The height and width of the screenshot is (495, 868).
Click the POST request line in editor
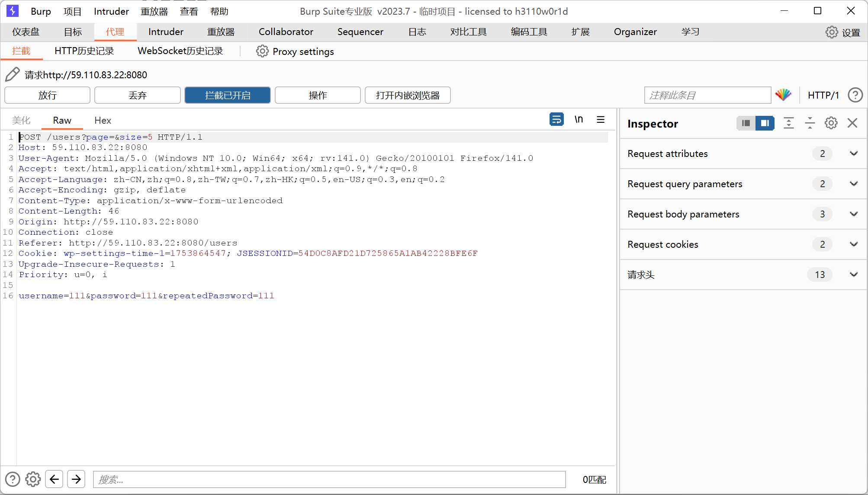click(x=110, y=137)
